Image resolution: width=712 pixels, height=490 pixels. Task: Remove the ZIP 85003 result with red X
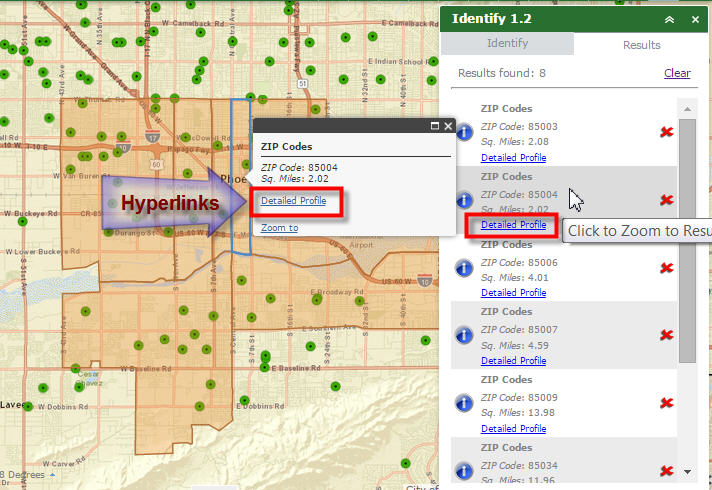(x=667, y=132)
